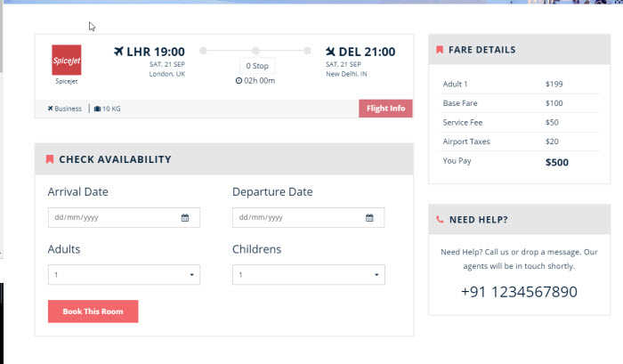The width and height of the screenshot is (623, 364).
Task: Click the bookmark icon beside Fare Details
Action: [x=440, y=50]
